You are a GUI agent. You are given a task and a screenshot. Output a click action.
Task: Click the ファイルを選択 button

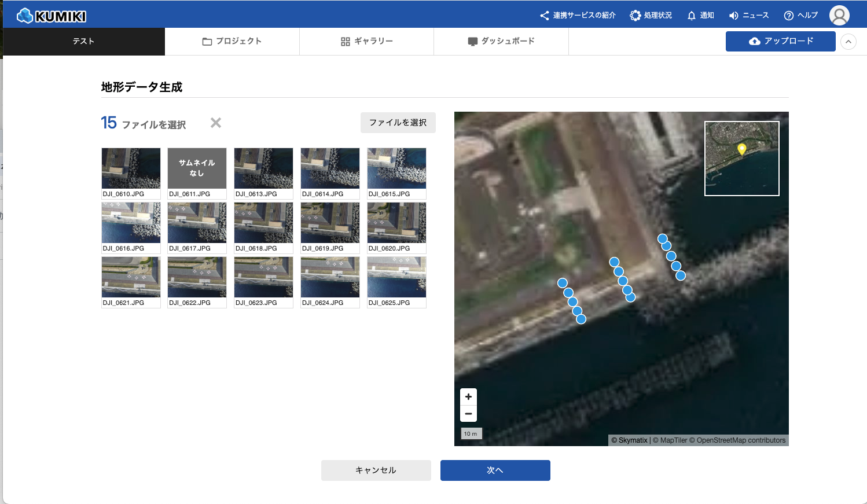398,123
